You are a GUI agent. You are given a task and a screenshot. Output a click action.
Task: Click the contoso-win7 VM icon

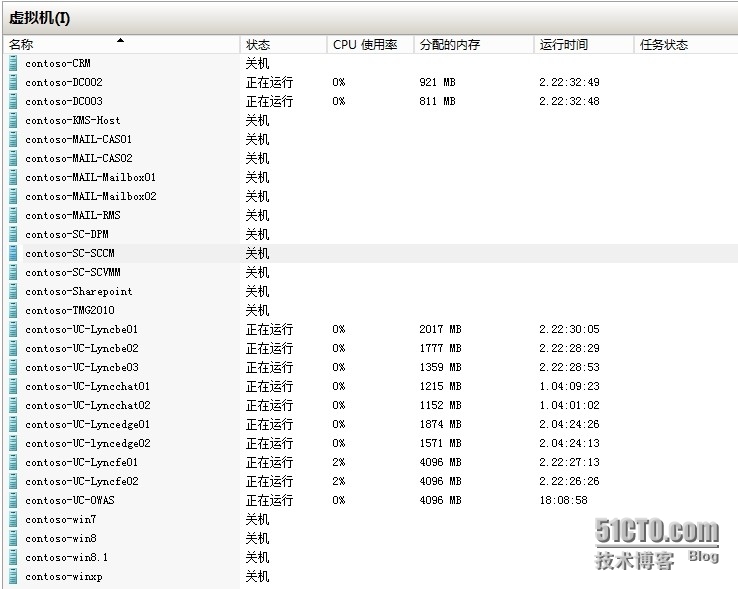[13, 519]
